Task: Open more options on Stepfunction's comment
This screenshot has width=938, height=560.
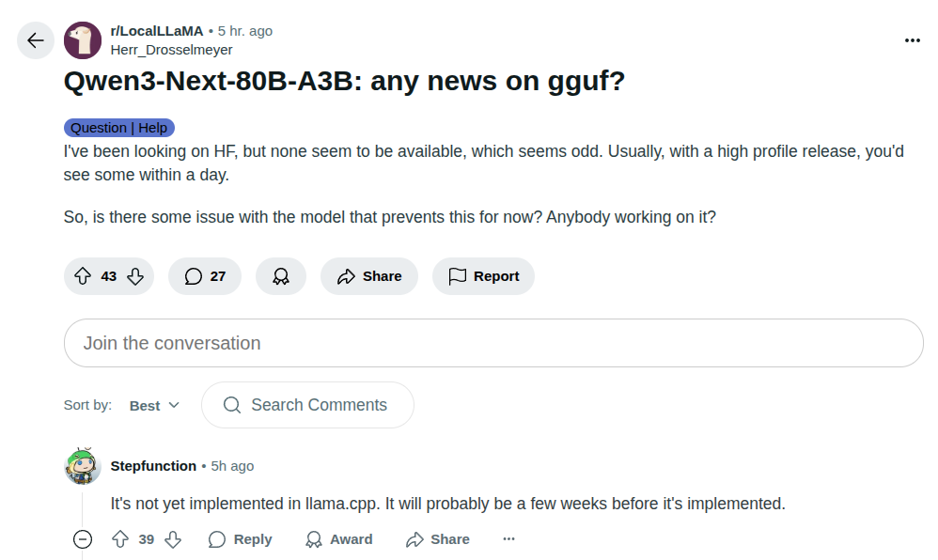Action: (508, 539)
